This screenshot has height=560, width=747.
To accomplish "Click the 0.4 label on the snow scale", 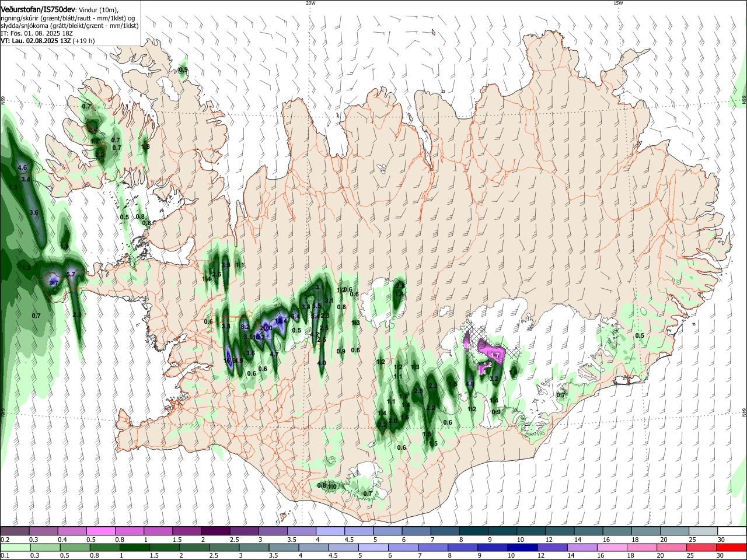I will tap(62, 540).
